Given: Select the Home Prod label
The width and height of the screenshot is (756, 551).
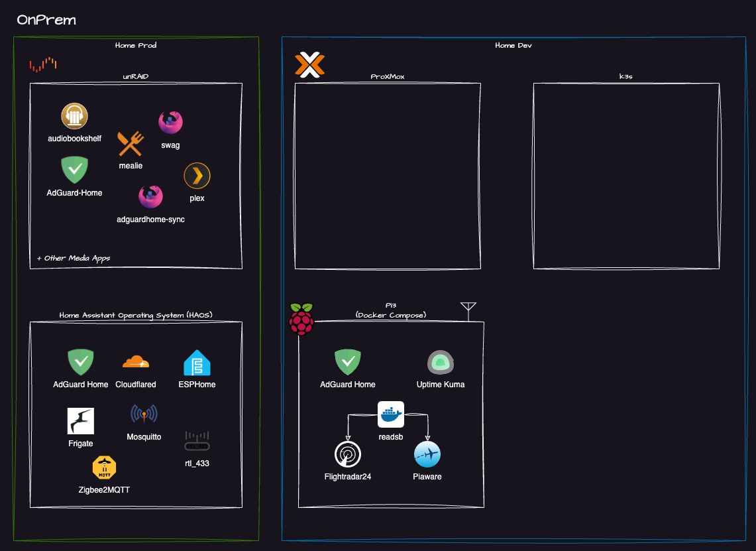Looking at the screenshot, I should (x=136, y=45).
